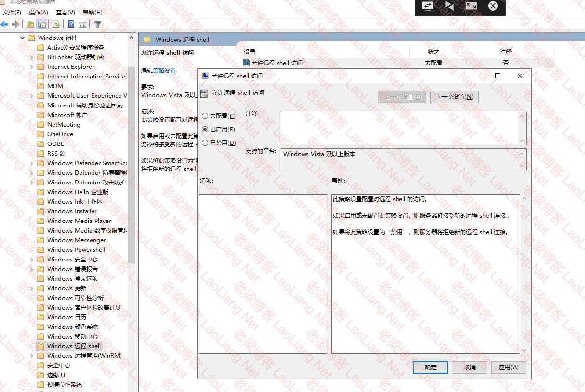Open the 操作(A) menu

pyautogui.click(x=39, y=13)
